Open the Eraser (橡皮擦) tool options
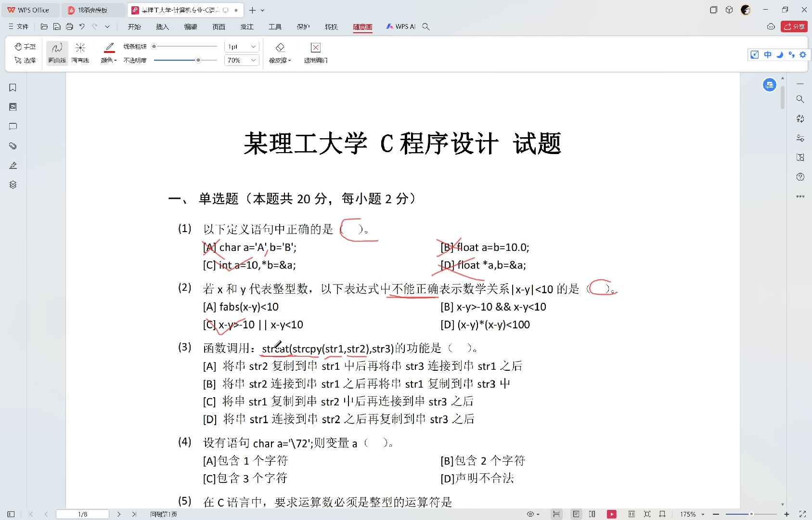 point(280,53)
